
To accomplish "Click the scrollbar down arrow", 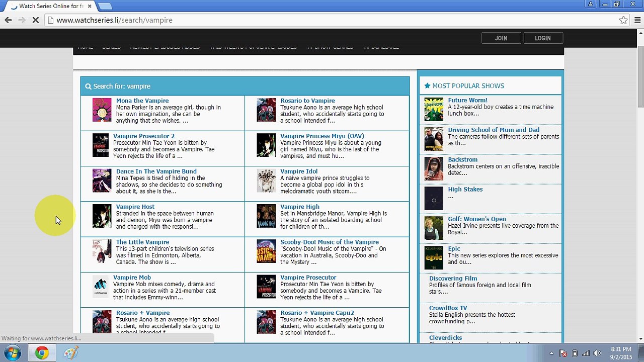I will (640, 339).
